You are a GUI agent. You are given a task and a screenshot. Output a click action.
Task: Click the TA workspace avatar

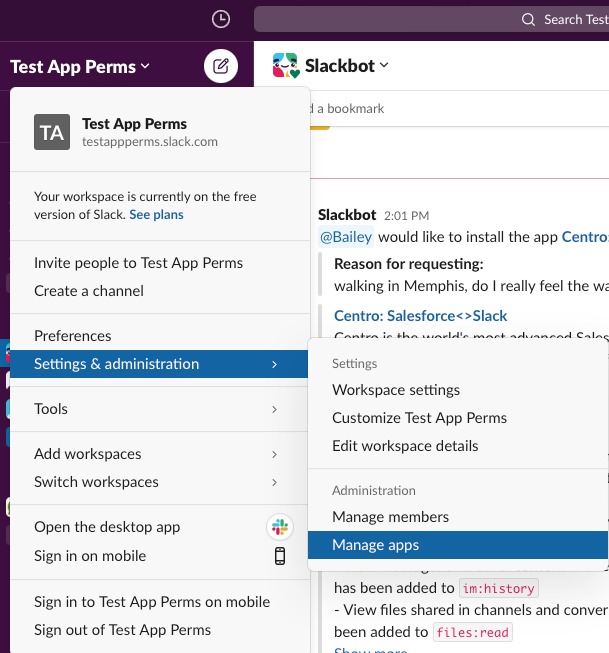(x=52, y=132)
